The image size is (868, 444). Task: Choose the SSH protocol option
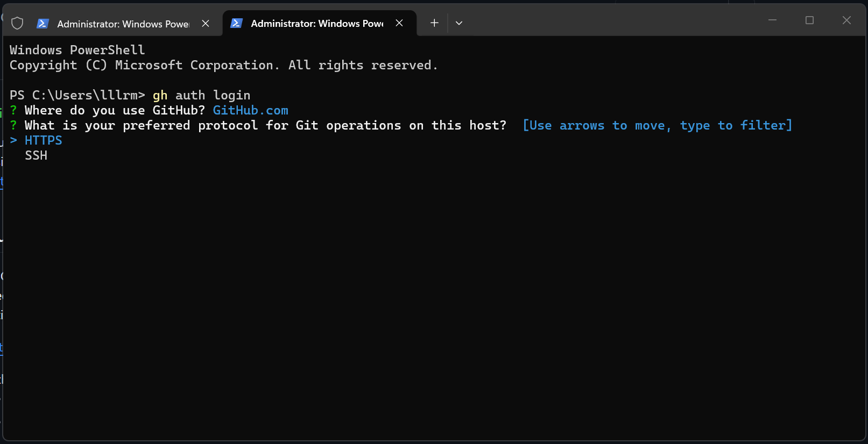36,155
